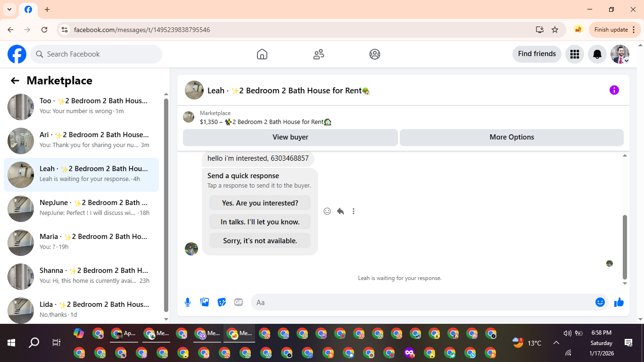The width and height of the screenshot is (644, 362).
Task: Go to the Home feed icon
Action: [x=262, y=54]
